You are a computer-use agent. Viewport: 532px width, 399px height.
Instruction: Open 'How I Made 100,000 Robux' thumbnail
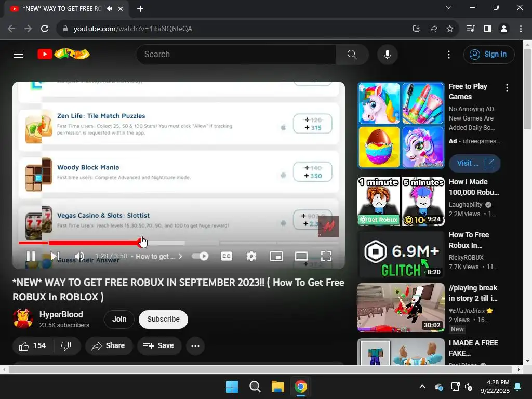coord(401,202)
